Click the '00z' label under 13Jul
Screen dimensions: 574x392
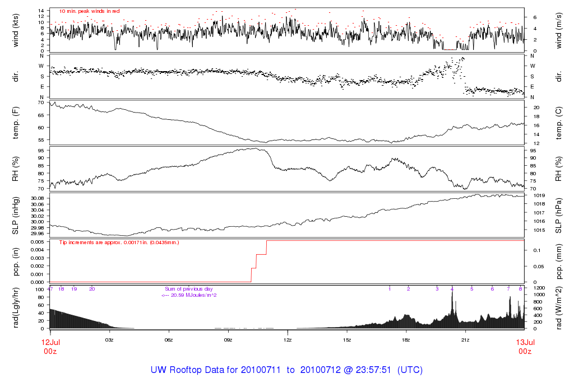[x=525, y=351]
